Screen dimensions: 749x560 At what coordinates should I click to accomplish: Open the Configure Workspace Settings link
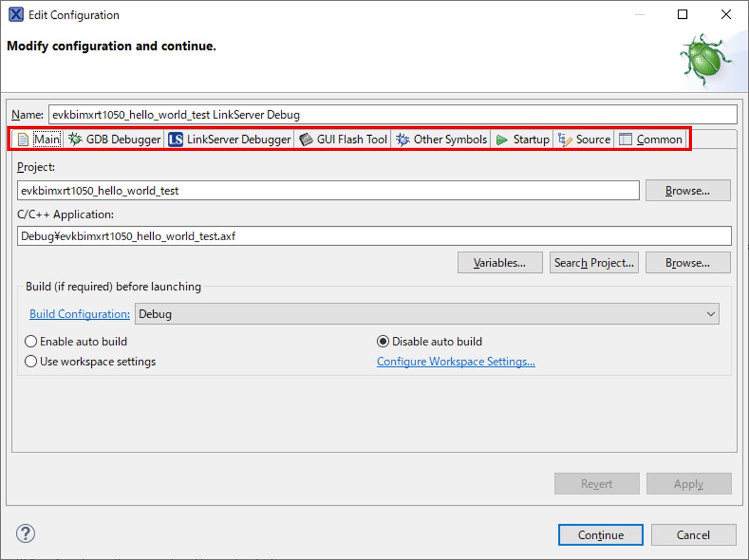[455, 362]
